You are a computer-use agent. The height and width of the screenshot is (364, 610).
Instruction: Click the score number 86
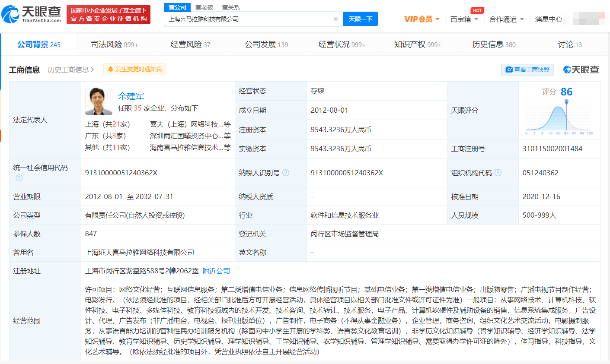click(x=566, y=92)
